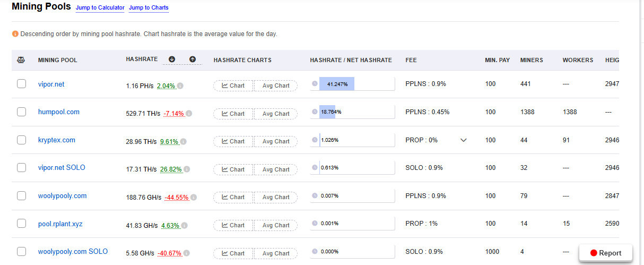Sort hashrate ascending with up arrow

pyautogui.click(x=193, y=59)
